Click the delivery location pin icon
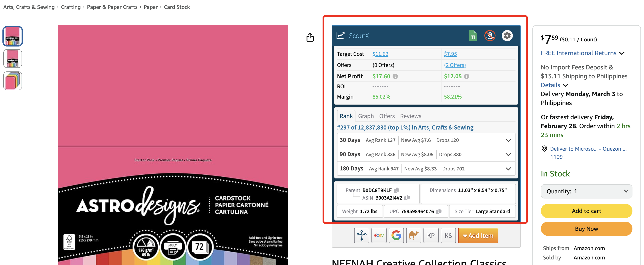This screenshot has height=265, width=644. pos(544,149)
